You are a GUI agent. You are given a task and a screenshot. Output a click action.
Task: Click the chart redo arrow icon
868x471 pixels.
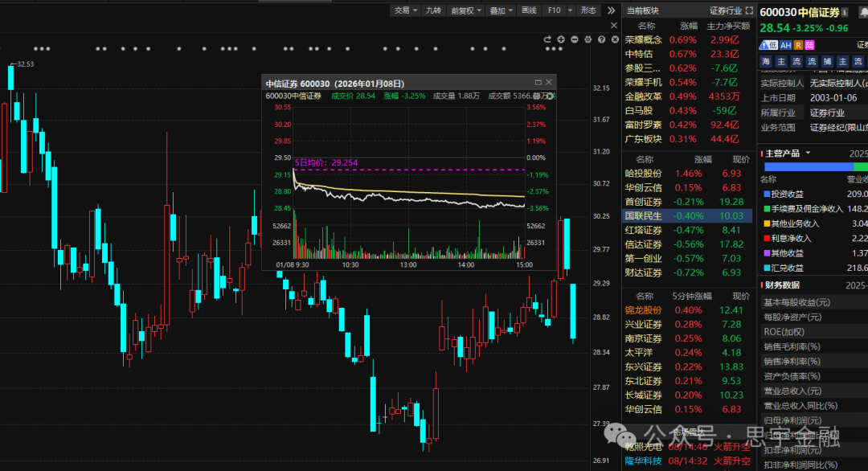click(547, 39)
